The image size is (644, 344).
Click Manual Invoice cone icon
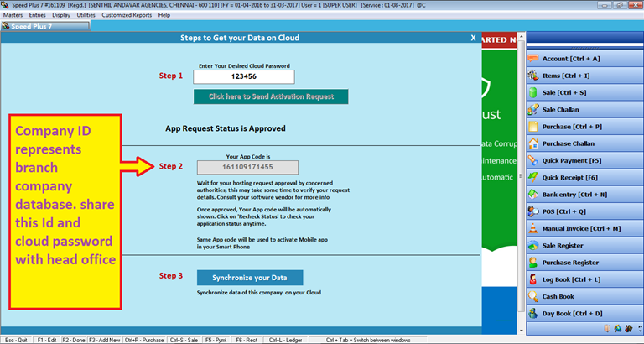click(x=533, y=228)
